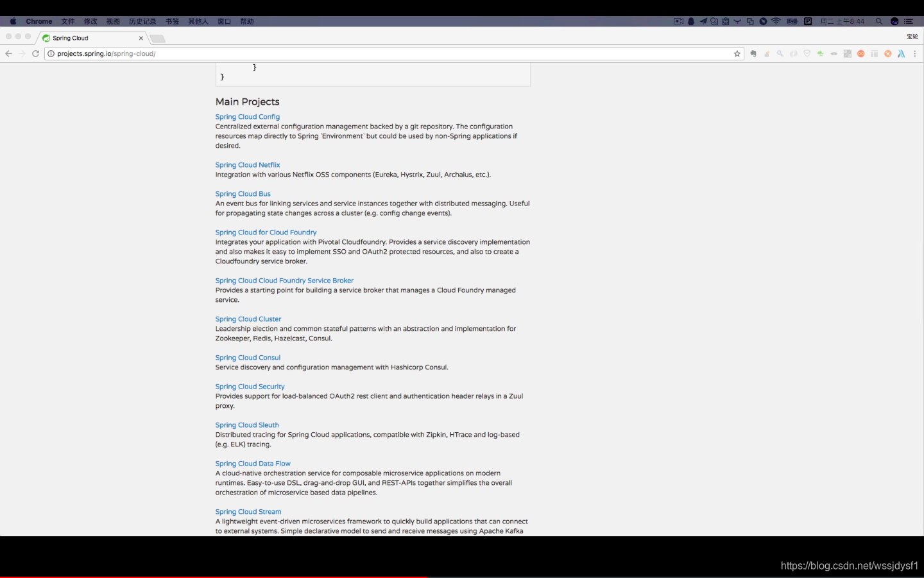Click the browser forward arrow
Image resolution: width=924 pixels, height=578 pixels.
[x=22, y=54]
